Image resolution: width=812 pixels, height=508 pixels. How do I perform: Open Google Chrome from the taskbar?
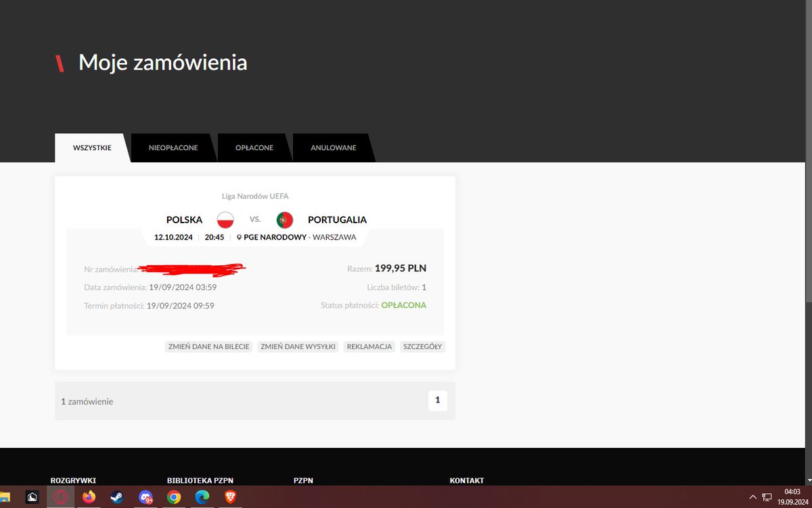coord(174,497)
